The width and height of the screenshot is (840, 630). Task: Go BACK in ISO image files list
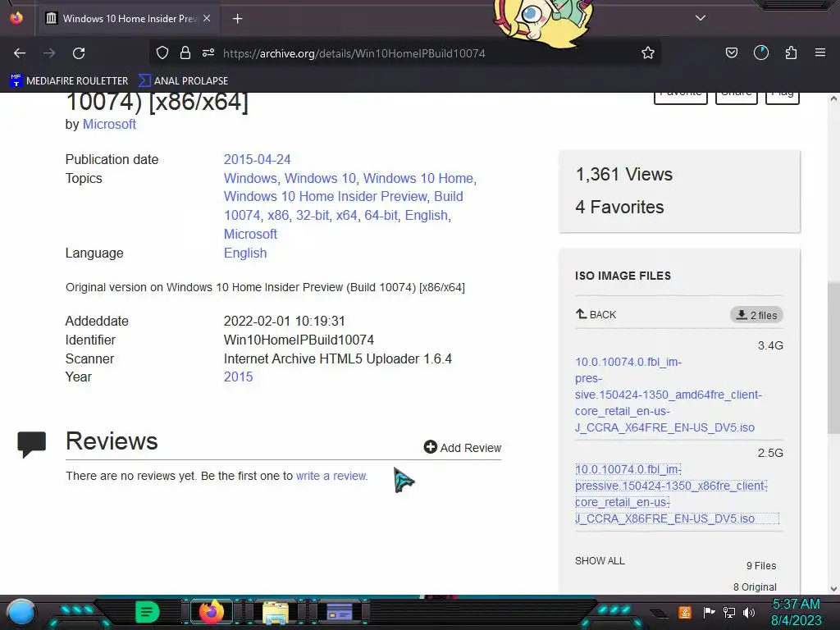(596, 314)
